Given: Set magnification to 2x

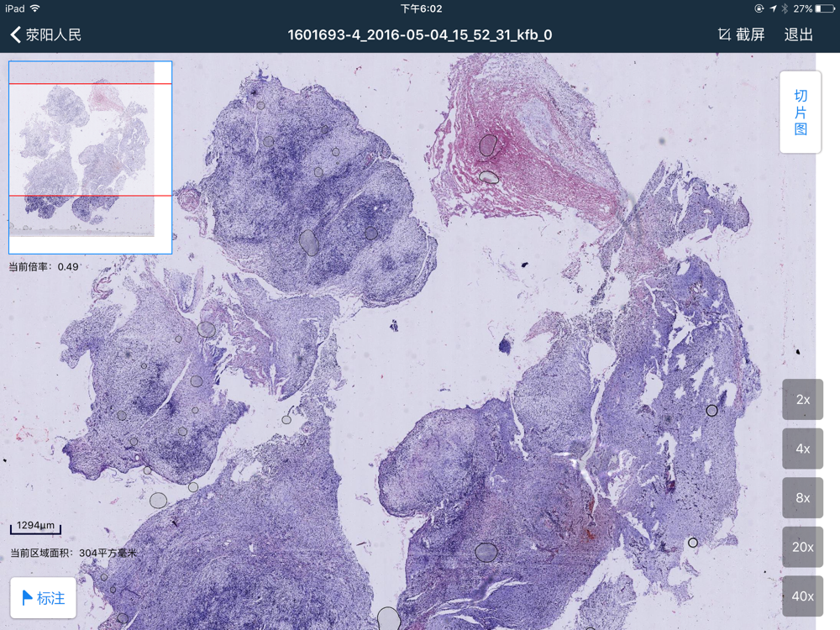Looking at the screenshot, I should (802, 400).
